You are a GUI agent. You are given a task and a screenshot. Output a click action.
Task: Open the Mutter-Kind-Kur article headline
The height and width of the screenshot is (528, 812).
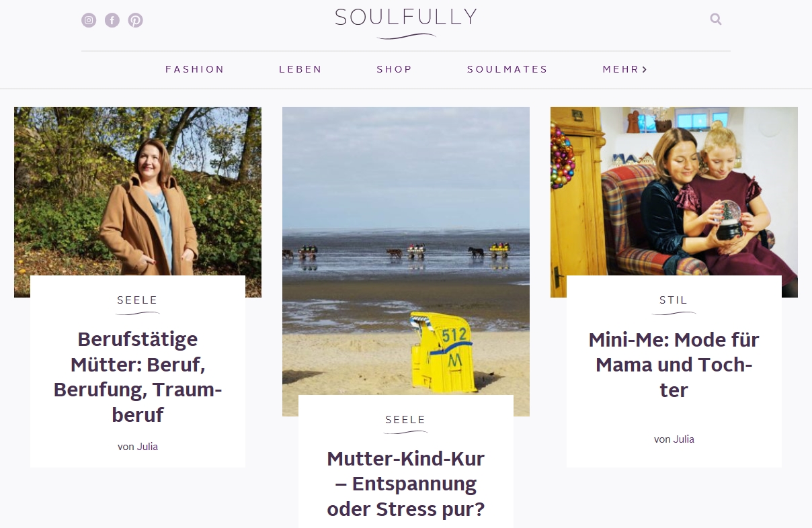(406, 484)
